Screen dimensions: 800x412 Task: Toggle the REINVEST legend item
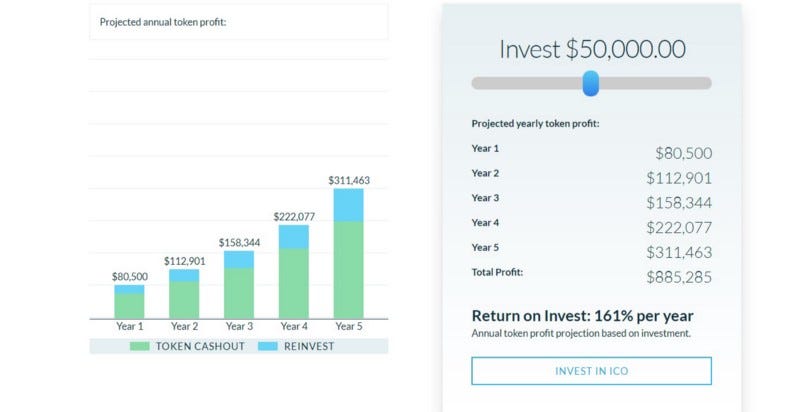pos(296,346)
